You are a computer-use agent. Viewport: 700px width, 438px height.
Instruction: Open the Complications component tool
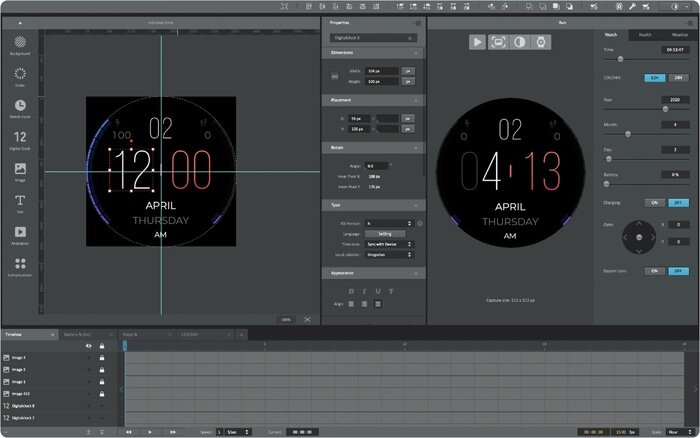(20, 267)
